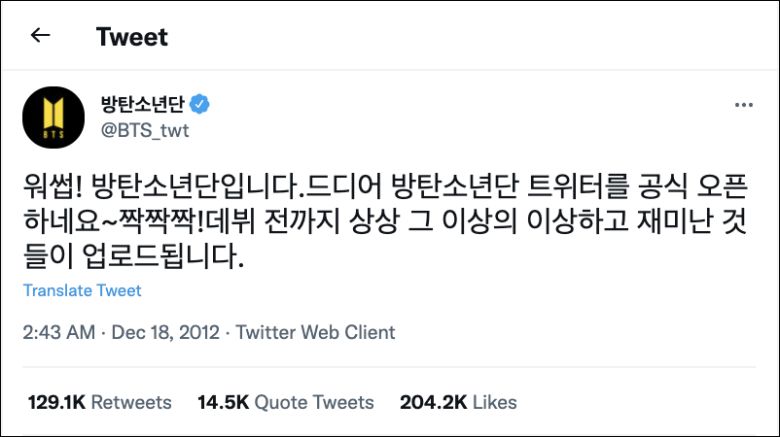View the 204.2K Likes list
This screenshot has width=780, height=437.
(458, 402)
